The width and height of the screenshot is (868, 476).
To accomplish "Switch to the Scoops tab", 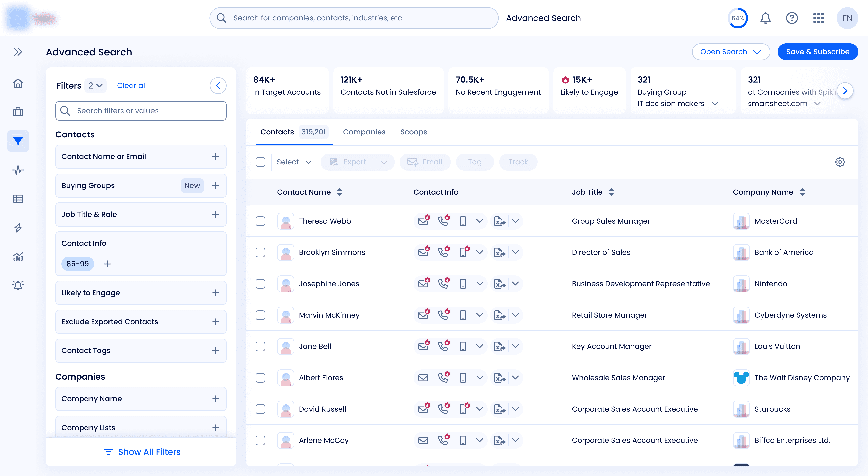I will tap(414, 132).
